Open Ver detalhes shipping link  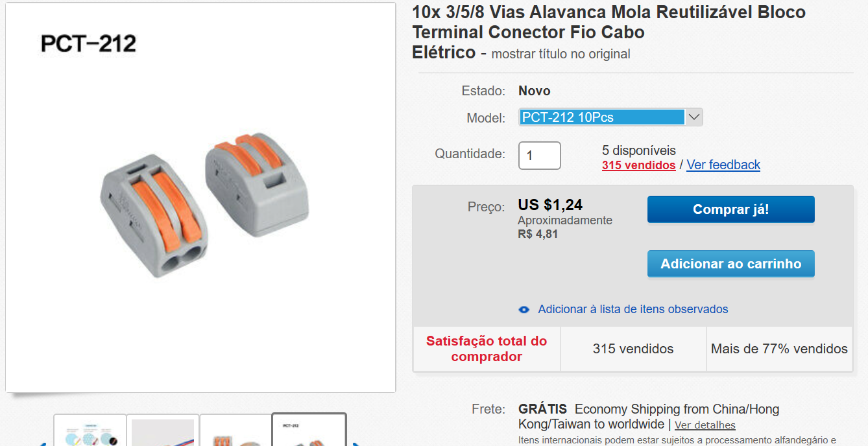pyautogui.click(x=705, y=425)
